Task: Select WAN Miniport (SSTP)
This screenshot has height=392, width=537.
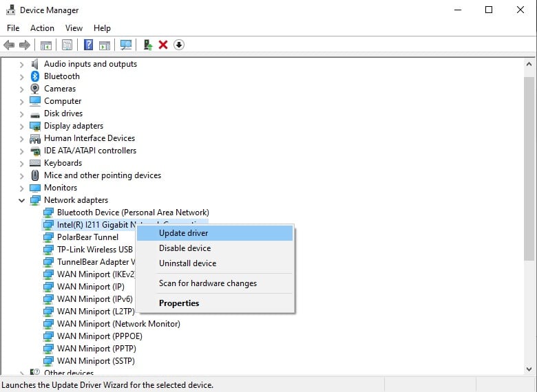Action: tap(96, 360)
